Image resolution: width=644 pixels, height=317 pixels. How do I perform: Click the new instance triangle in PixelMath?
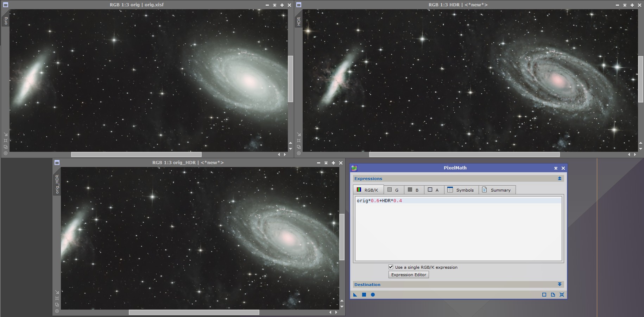pos(355,295)
